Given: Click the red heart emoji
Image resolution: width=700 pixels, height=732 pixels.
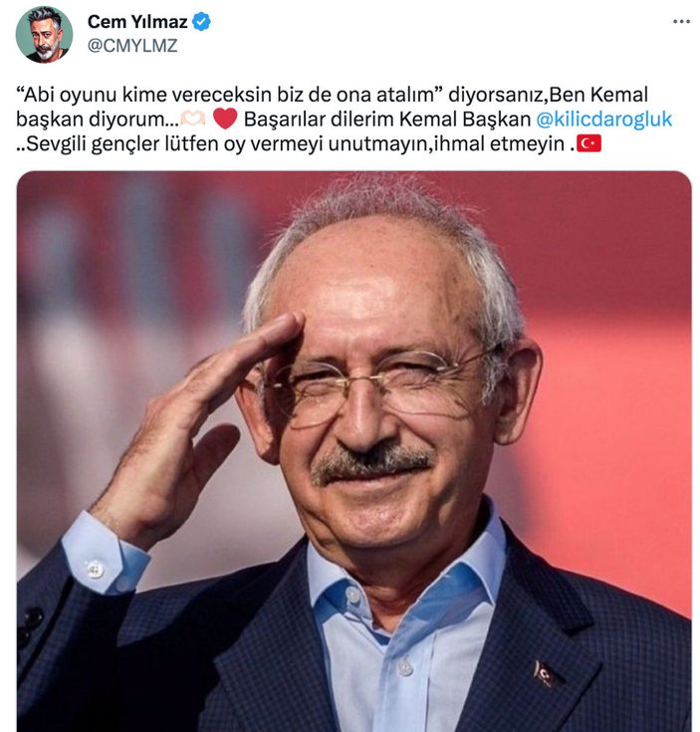Looking at the screenshot, I should click(225, 119).
